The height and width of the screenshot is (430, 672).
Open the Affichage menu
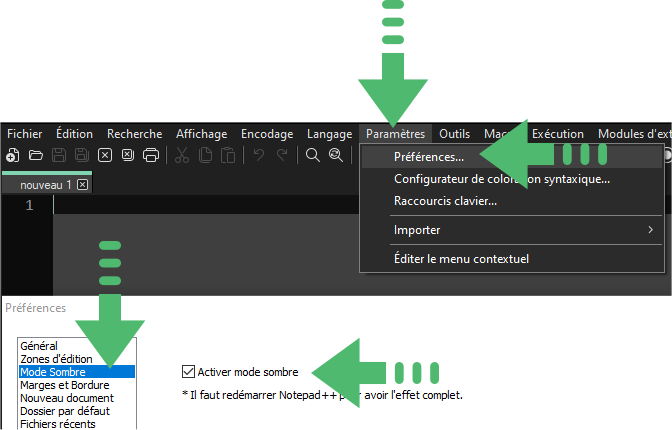click(x=201, y=134)
